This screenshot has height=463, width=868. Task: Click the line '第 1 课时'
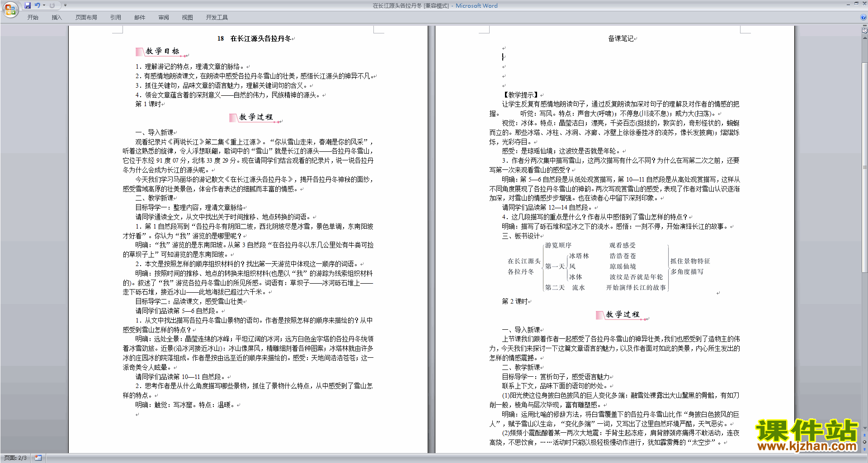(148, 104)
